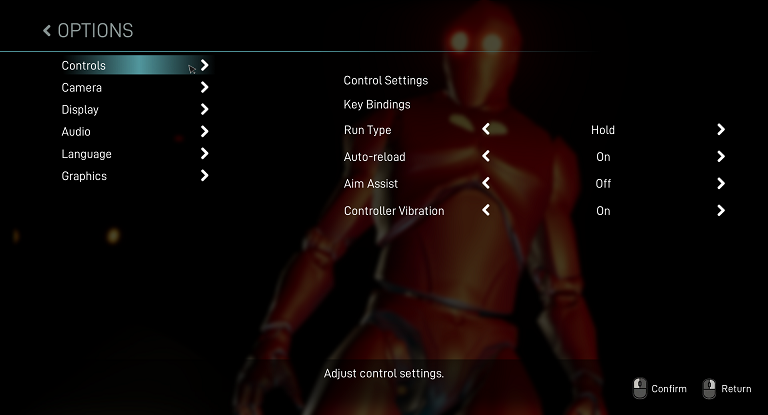Click the left arrow for Aim Assist

point(486,183)
